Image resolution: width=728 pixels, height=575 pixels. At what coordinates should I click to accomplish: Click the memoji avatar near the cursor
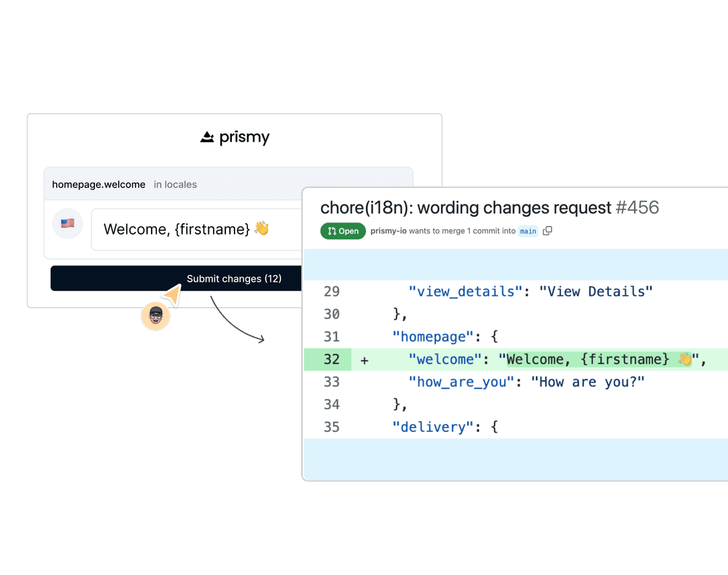pos(156,316)
